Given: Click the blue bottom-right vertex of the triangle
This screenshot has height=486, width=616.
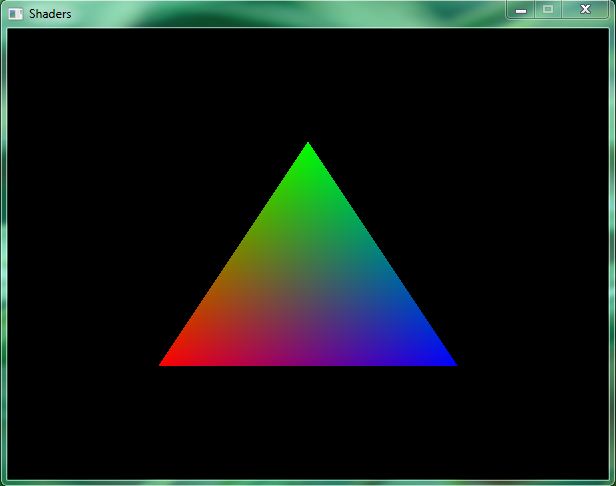Looking at the screenshot, I should tap(450, 362).
